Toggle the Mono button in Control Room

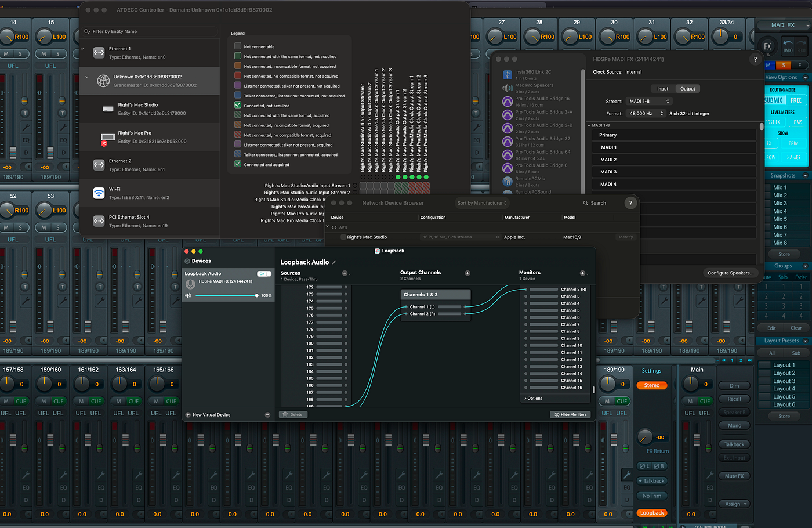tap(734, 425)
